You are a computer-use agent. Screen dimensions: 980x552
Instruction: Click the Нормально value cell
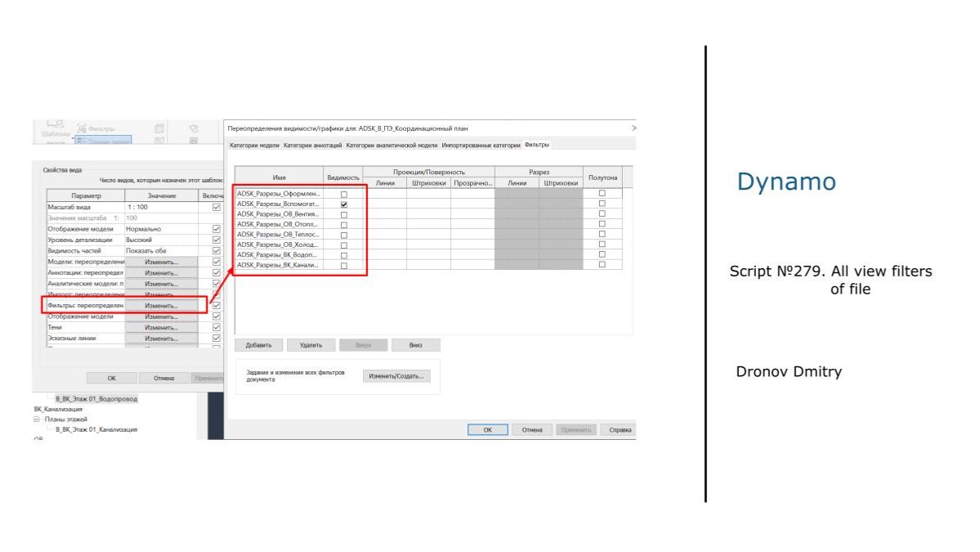tap(161, 229)
